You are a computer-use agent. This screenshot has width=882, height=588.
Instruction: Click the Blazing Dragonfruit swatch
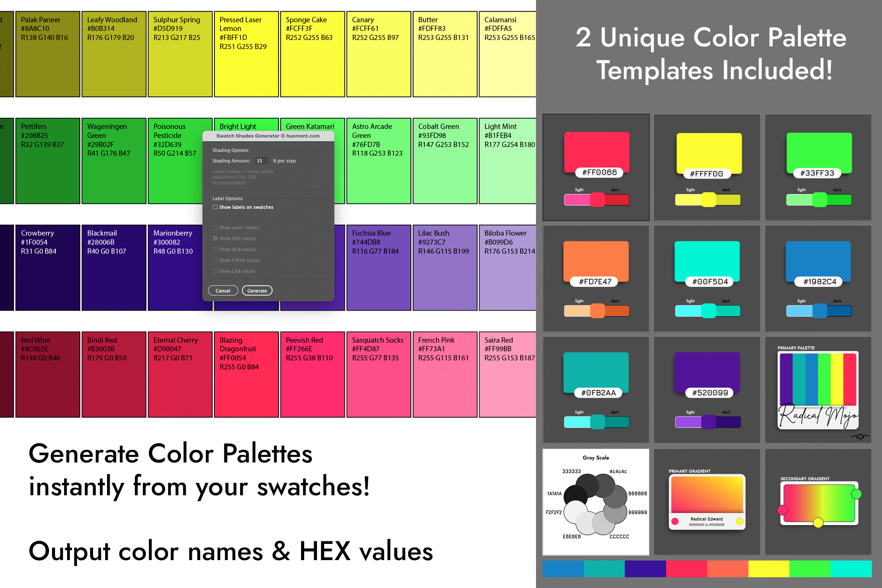pos(246,375)
